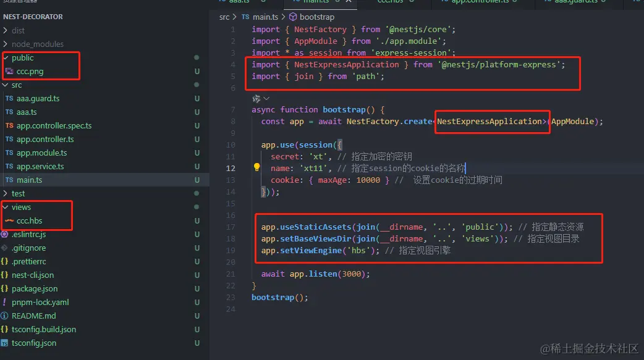Click '@nestjs/platform-express' string on line 4

(499, 64)
